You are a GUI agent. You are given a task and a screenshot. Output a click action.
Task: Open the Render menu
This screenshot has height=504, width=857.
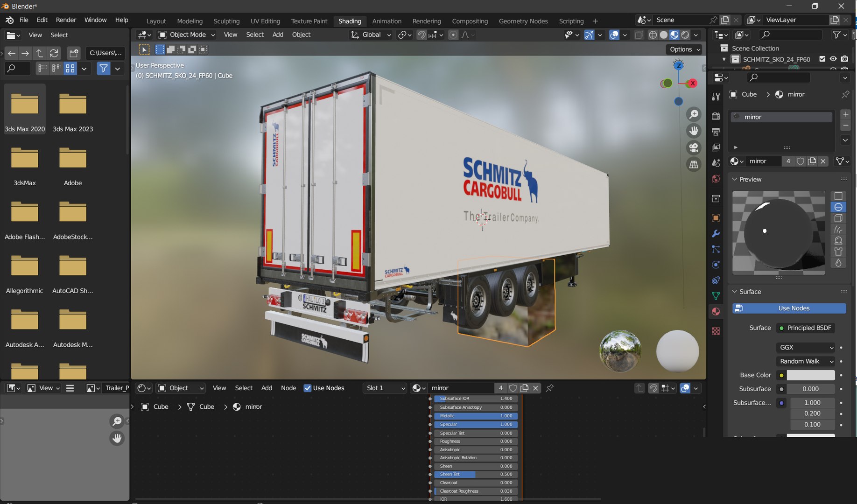pos(66,20)
